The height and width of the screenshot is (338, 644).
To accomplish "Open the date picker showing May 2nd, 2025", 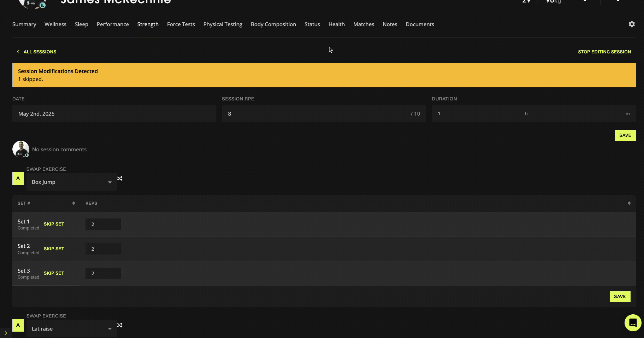I will tap(114, 114).
